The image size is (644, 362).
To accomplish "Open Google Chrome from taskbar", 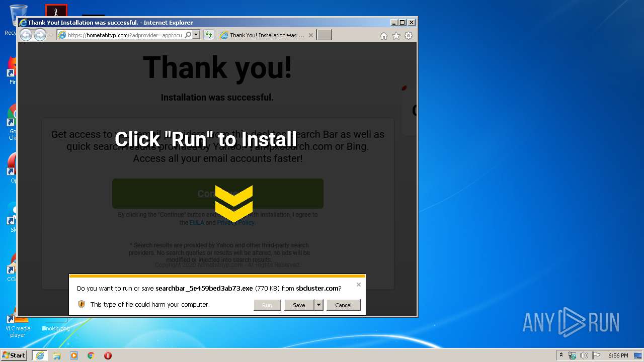I will point(91,355).
